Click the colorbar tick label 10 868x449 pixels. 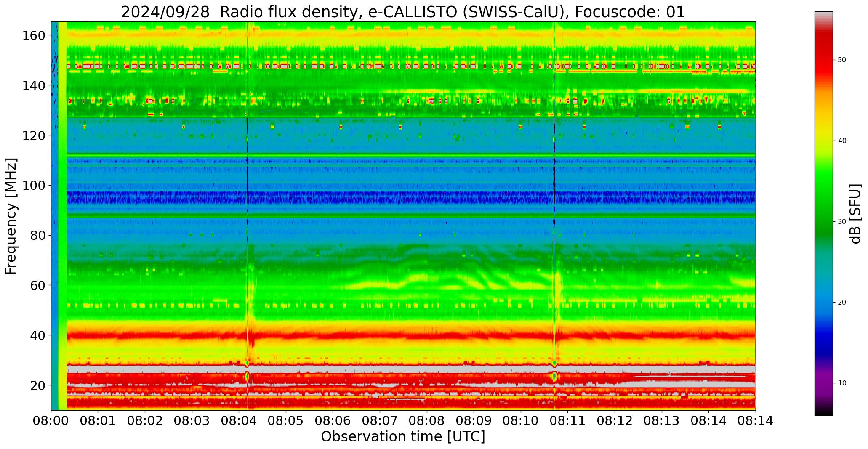[x=842, y=383]
